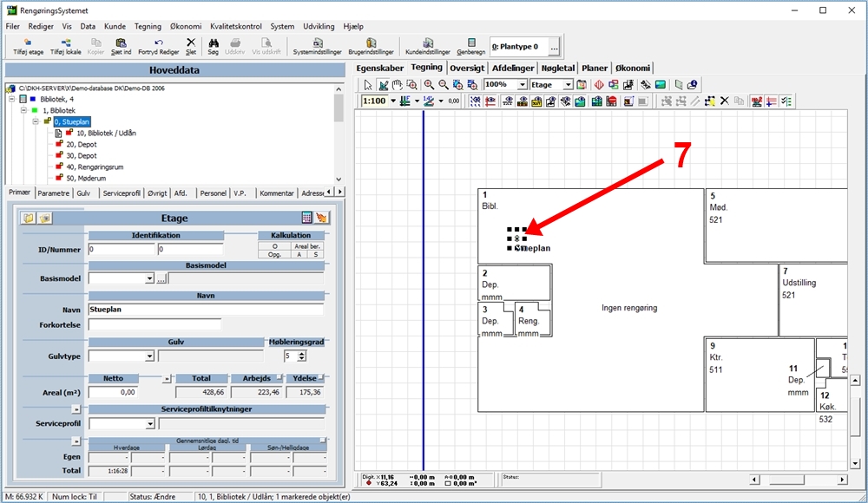Collapse the 1, Bibliotek tree node

(x=23, y=110)
